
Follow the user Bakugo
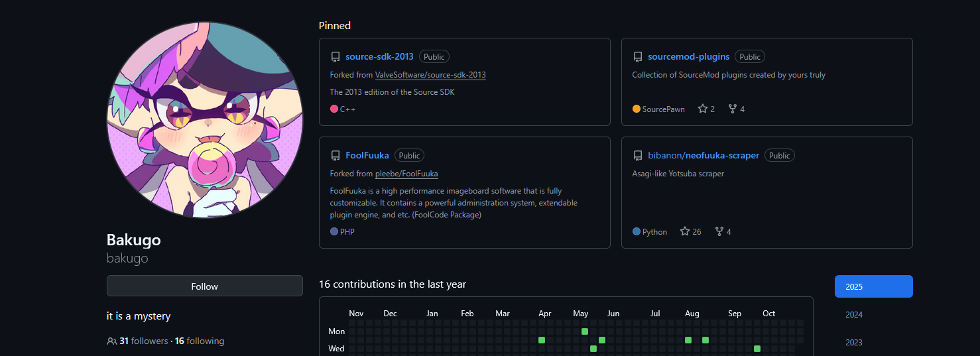pos(204,286)
